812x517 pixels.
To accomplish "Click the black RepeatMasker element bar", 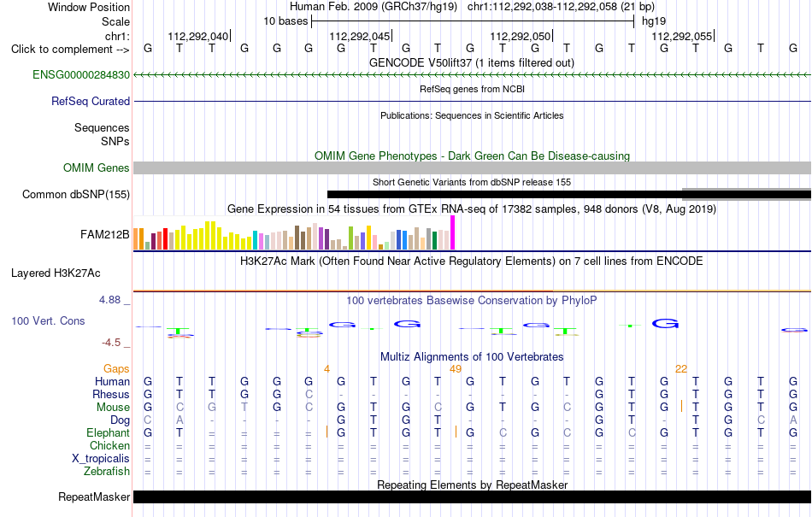I will coord(473,496).
